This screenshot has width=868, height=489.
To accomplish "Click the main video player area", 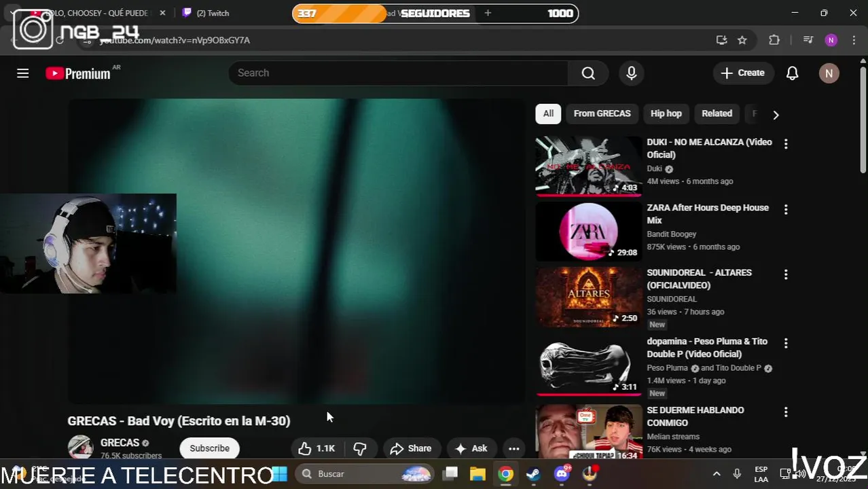I will coord(296,251).
